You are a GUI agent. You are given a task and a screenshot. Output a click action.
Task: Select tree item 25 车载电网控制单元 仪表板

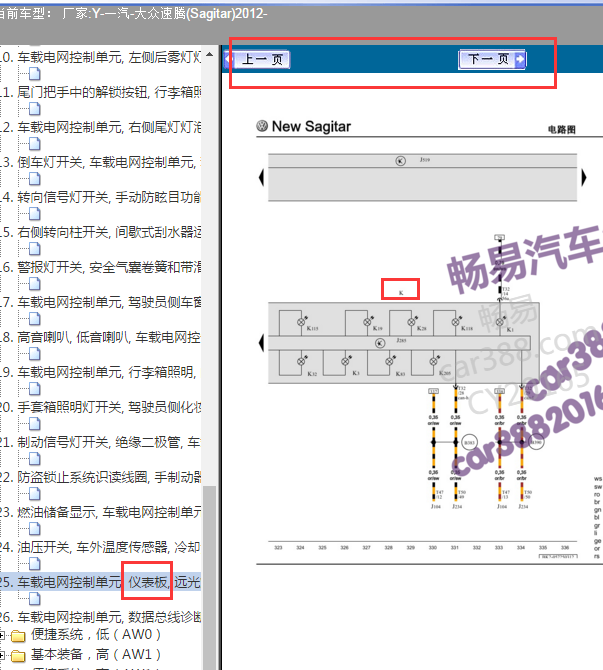[100, 582]
